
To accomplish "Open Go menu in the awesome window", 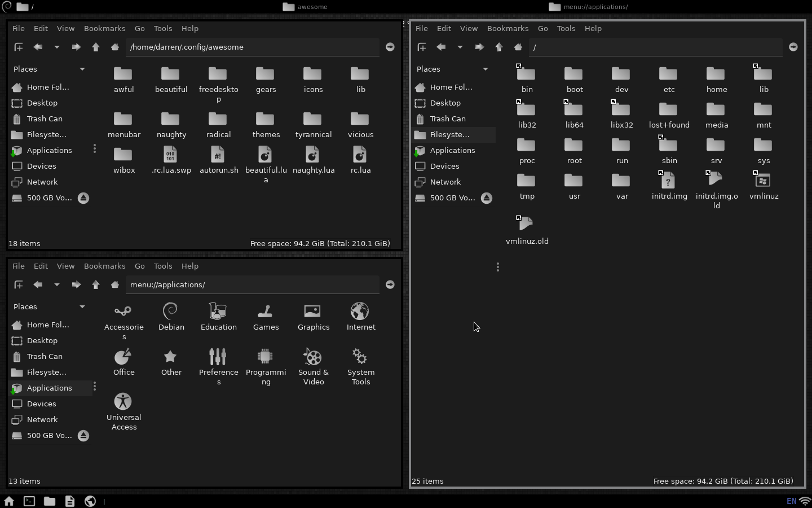I will (140, 28).
